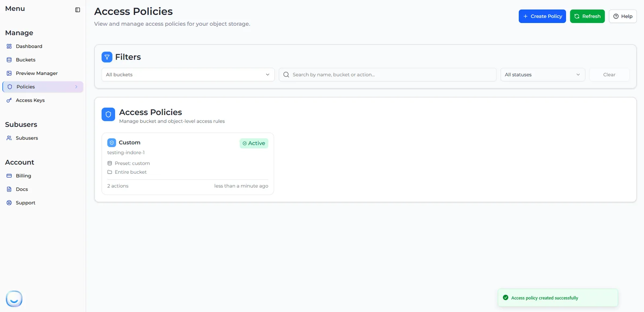Expand the Policies item chevron arrow

76,87
